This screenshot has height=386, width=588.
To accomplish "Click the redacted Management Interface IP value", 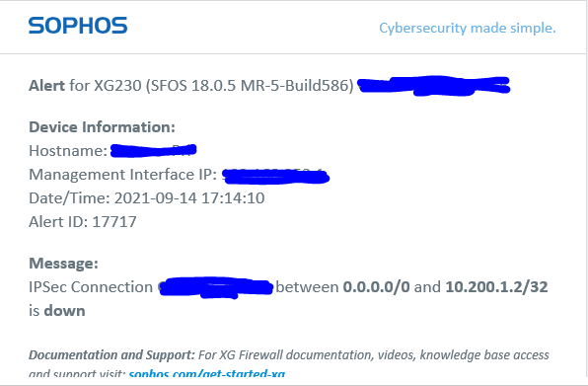I will click(275, 176).
